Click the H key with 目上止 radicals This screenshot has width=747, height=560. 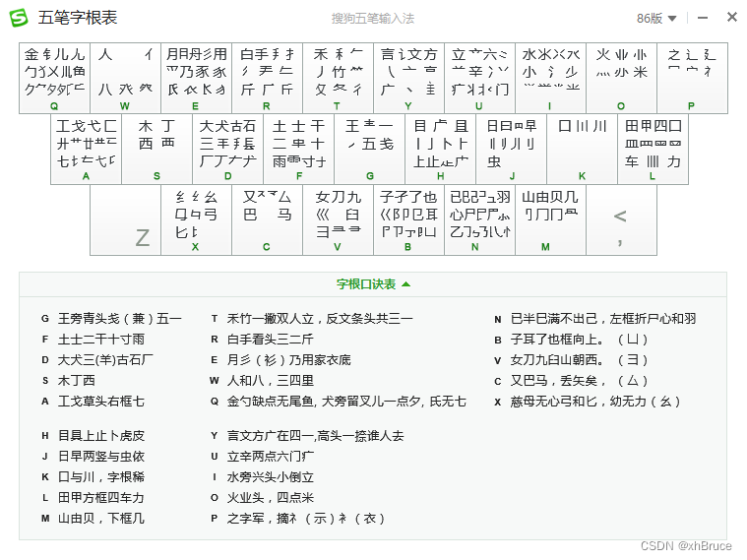click(x=441, y=150)
